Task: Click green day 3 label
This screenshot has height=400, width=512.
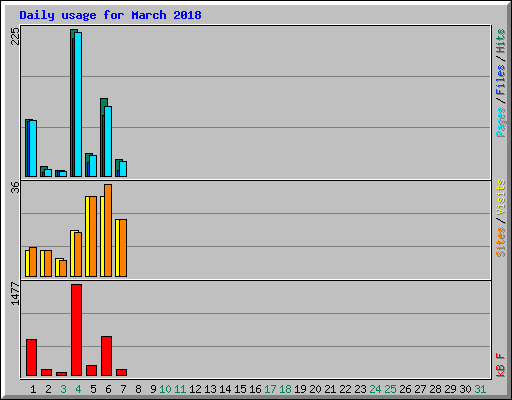Action: (63, 389)
